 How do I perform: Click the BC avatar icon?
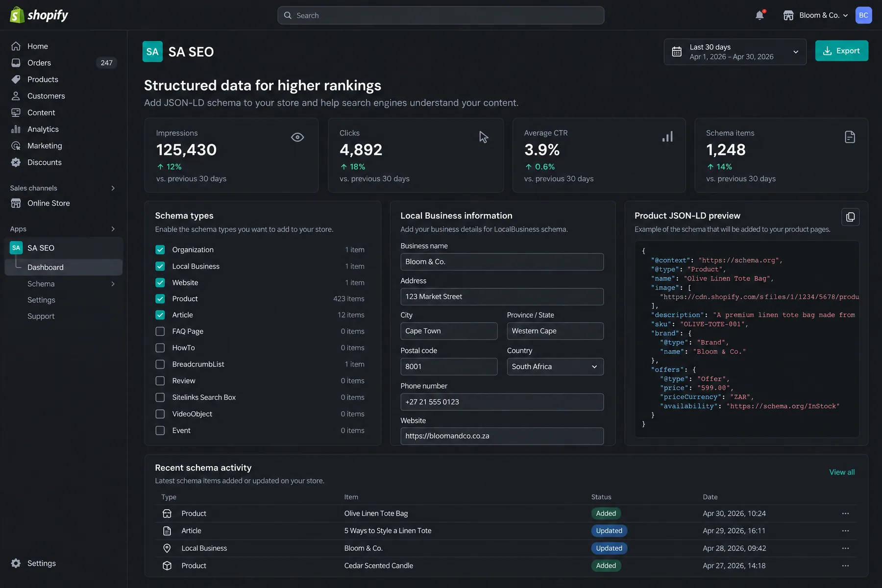pyautogui.click(x=863, y=15)
